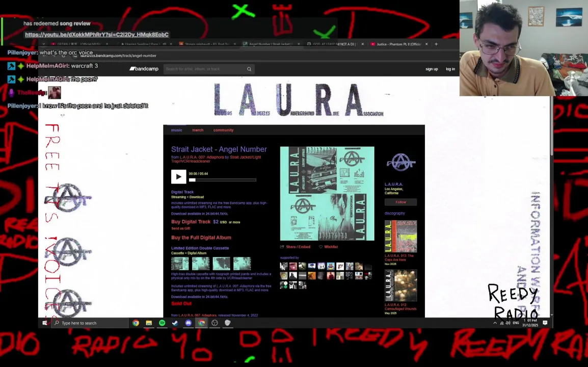Screen dimensions: 588x367
Task: Show hidden system tray icons
Action: tap(495, 323)
